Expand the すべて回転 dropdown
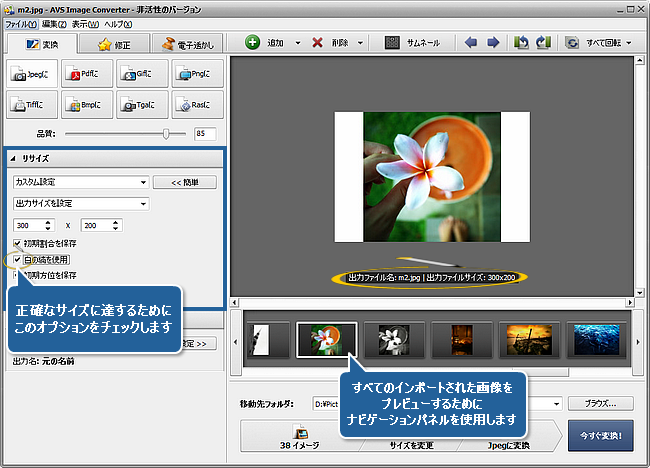The image size is (650, 468). [627, 43]
